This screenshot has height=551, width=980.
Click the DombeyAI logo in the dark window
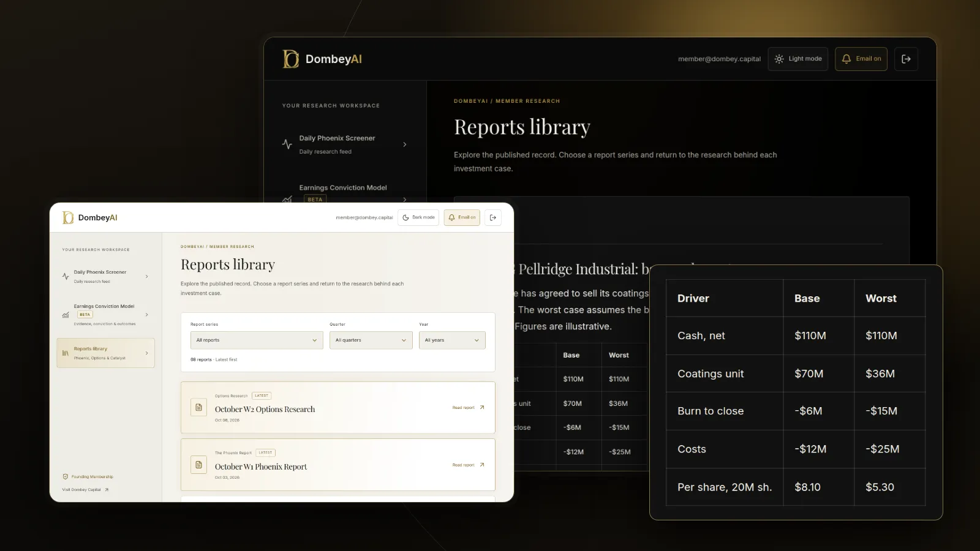pos(322,59)
